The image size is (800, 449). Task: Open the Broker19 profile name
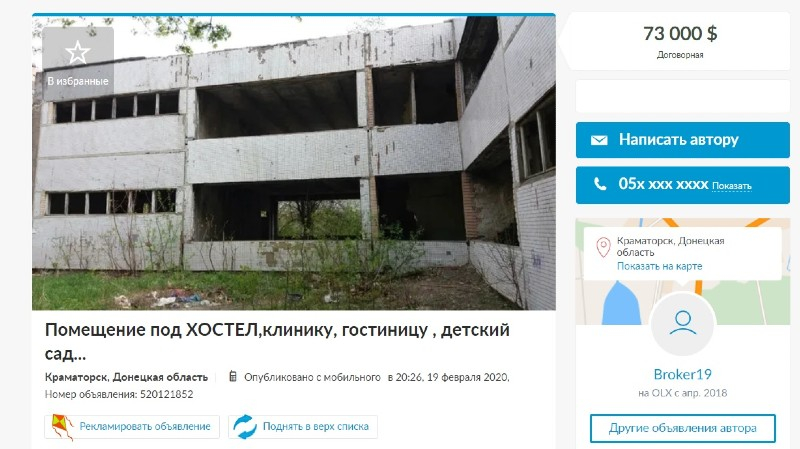[683, 375]
